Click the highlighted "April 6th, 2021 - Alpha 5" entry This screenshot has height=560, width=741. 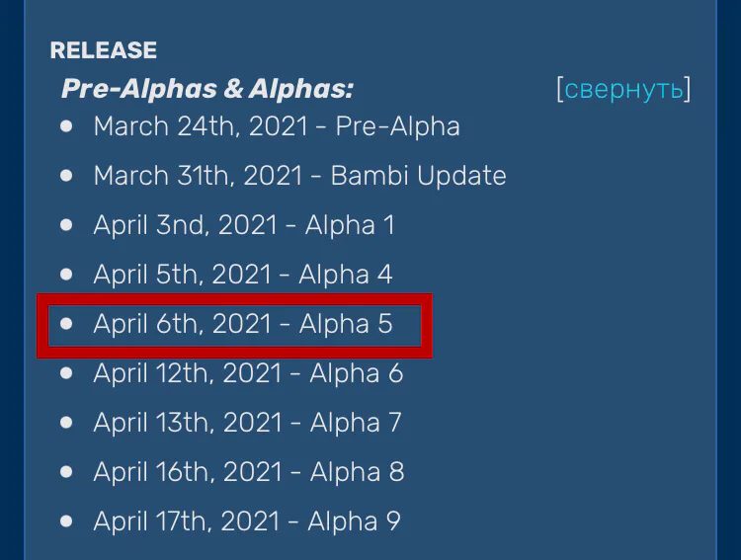tap(243, 324)
